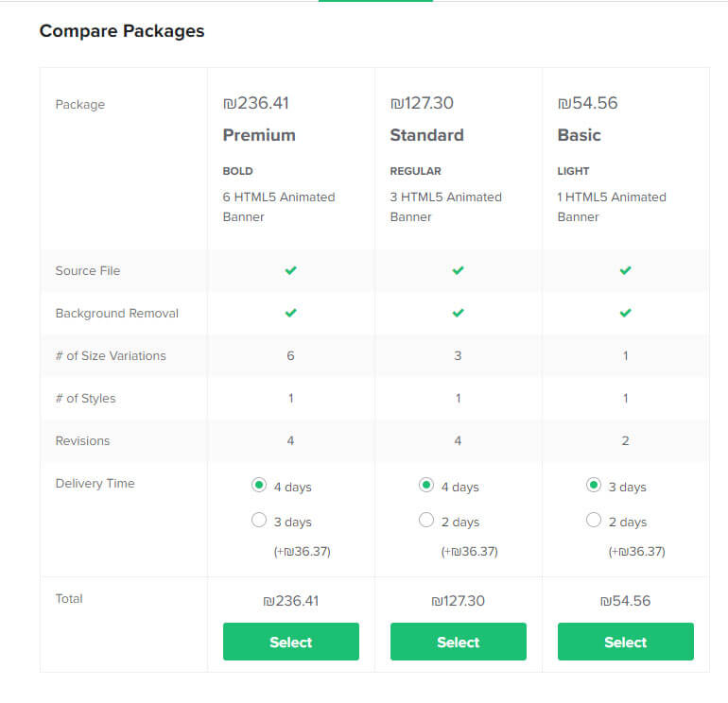Select 4 days delivery for Standard package
Viewport: 728px width, 703px height.
pyautogui.click(x=426, y=486)
